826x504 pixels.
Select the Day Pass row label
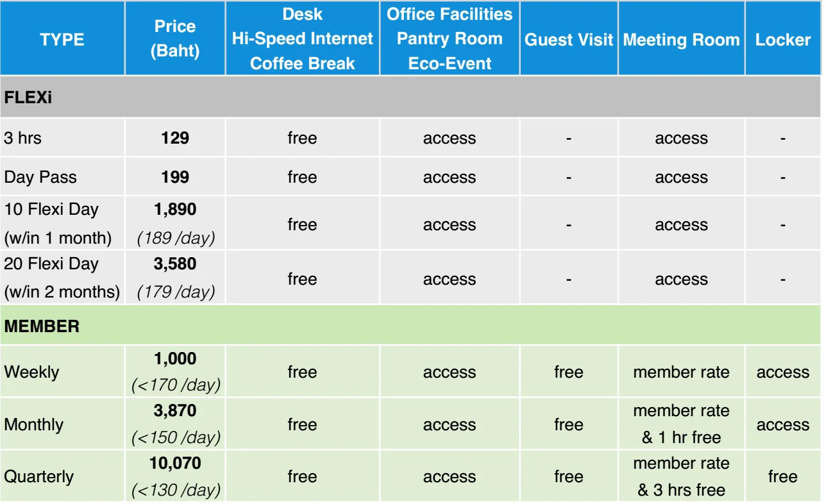(40, 177)
